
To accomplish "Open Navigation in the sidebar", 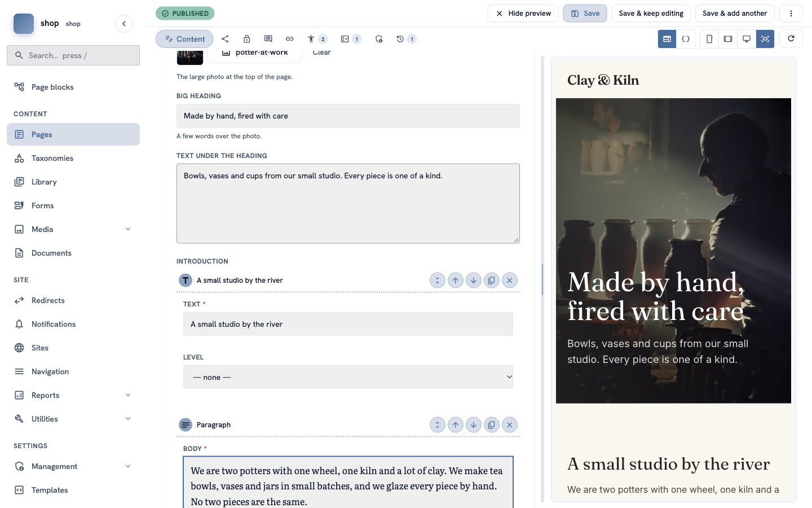I will click(73, 371).
